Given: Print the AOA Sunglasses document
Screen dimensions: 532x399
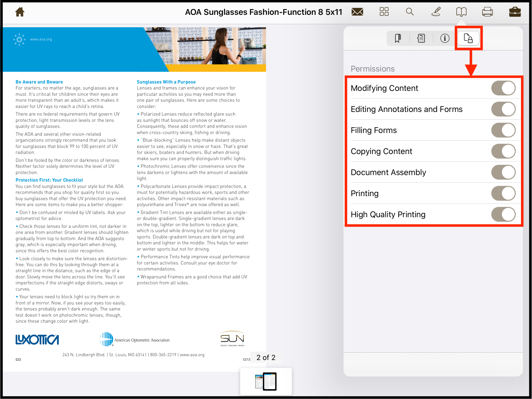Looking at the screenshot, I should tap(488, 11).
